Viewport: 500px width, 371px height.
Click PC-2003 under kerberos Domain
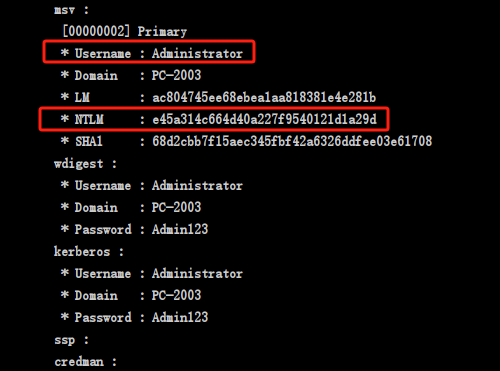point(176,295)
